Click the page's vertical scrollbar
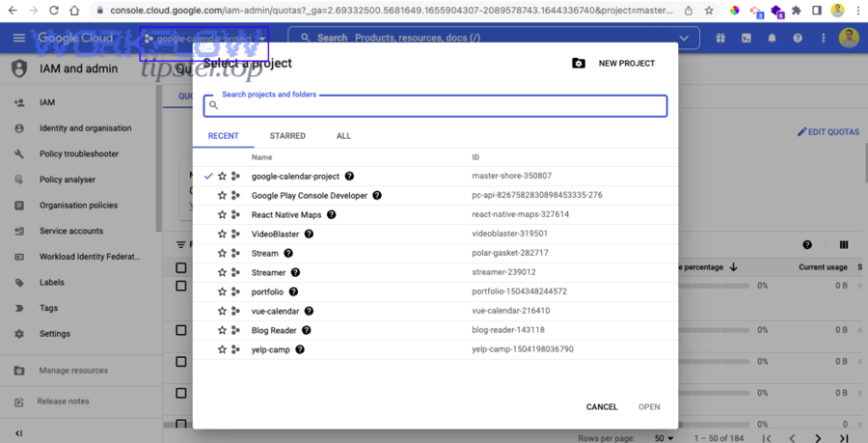Image resolution: width=868 pixels, height=443 pixels. coord(865,163)
